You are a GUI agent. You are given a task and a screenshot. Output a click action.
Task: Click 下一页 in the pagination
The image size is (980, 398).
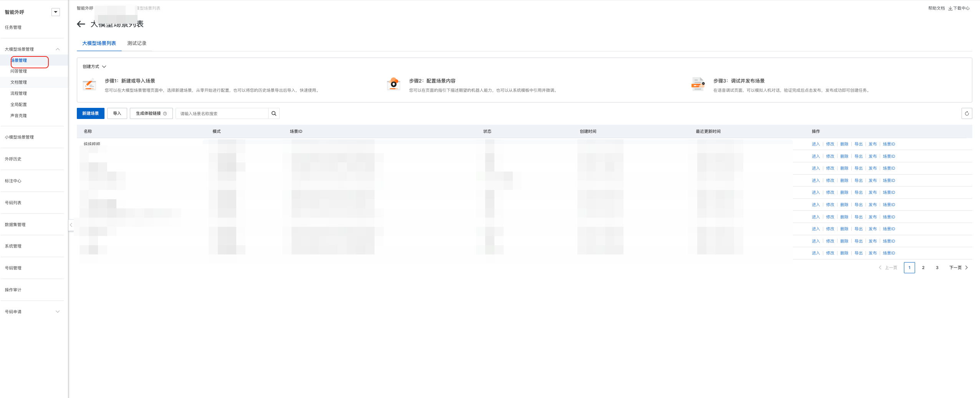(x=958, y=268)
